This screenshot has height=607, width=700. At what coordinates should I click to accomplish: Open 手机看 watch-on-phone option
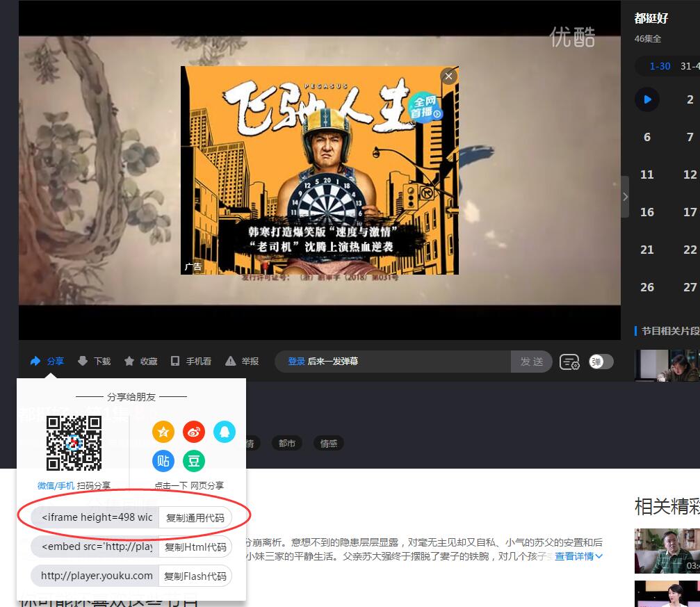[175, 361]
